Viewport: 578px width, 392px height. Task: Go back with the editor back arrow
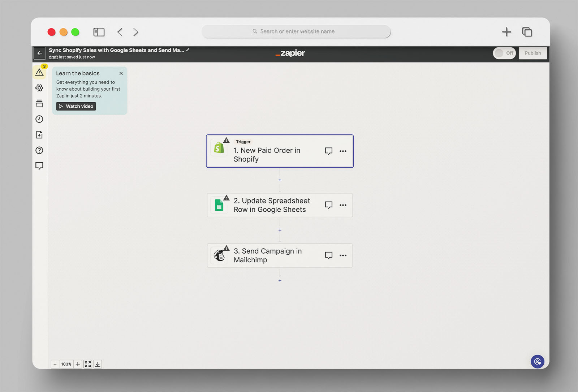pyautogui.click(x=40, y=53)
